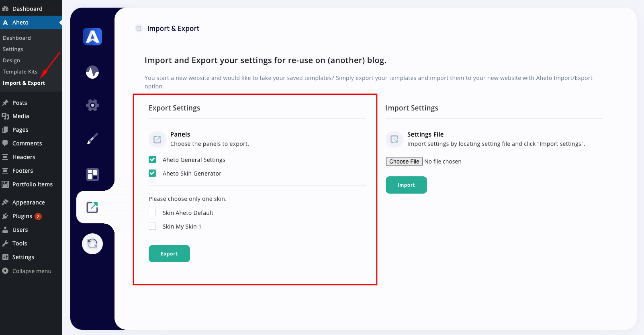
Task: Click the Headers menu label
Action: click(x=24, y=157)
